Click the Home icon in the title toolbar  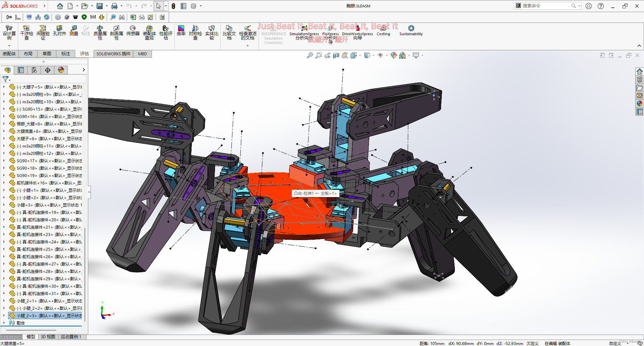(x=60, y=6)
